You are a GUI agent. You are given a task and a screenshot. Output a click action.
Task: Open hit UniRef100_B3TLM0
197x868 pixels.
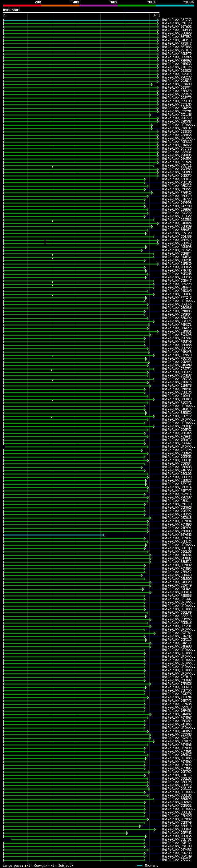click(177, 104)
